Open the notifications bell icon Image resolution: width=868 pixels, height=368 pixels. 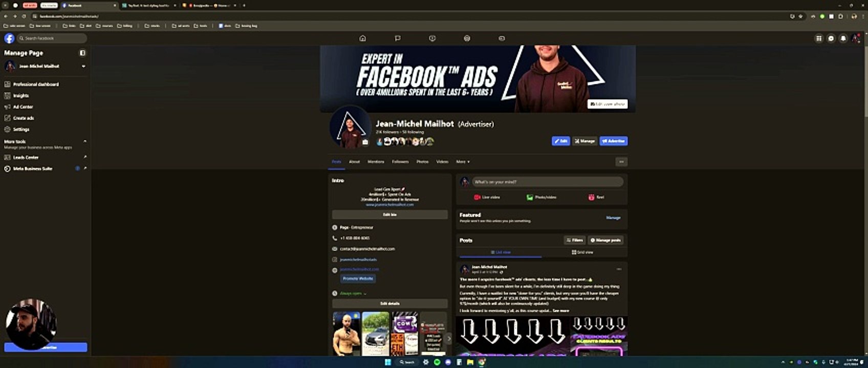843,38
